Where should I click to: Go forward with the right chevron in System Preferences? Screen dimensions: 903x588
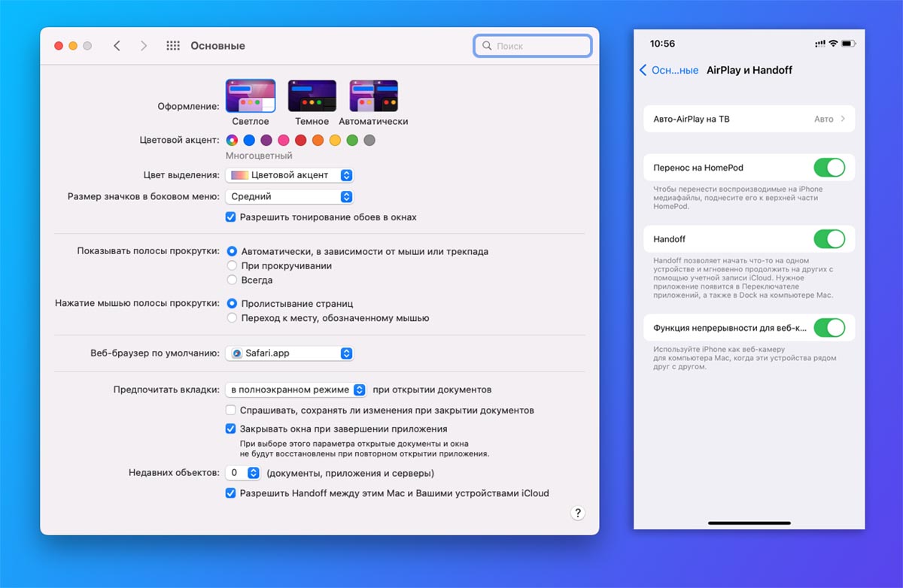click(144, 46)
